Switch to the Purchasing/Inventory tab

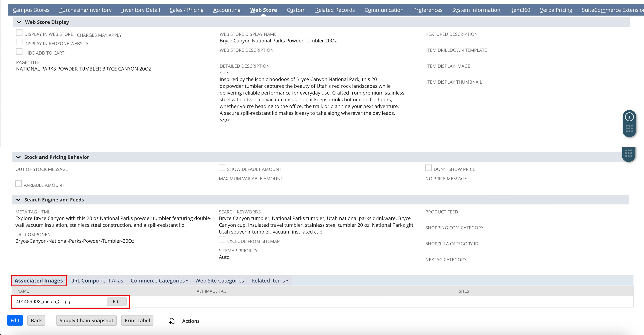coord(85,10)
